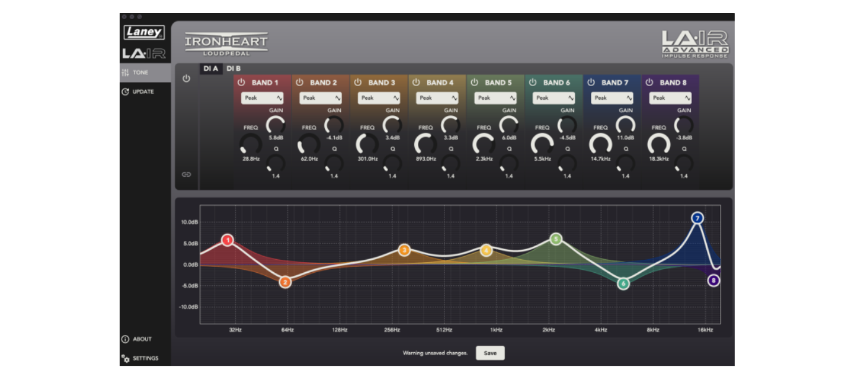Open Band 4 Peak filter type dropdown
Image resolution: width=868 pixels, height=372 pixels.
point(438,98)
